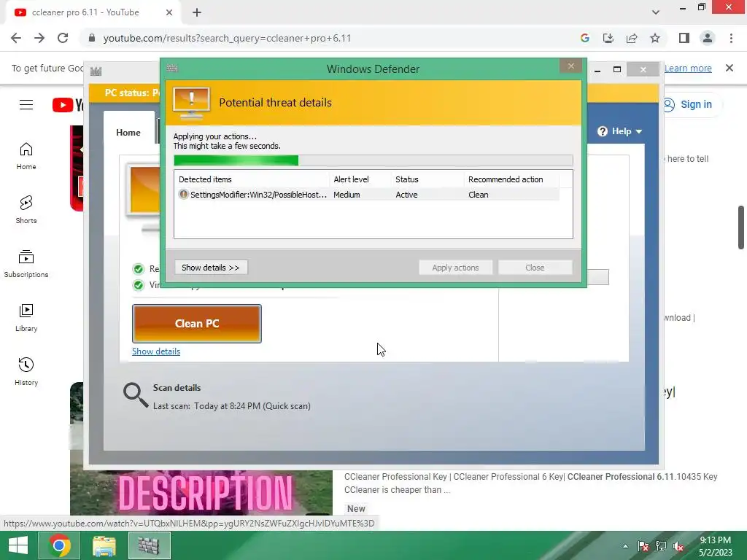Open the CCleaner Professional Key video title
The image size is (747, 560).
pyautogui.click(x=531, y=477)
